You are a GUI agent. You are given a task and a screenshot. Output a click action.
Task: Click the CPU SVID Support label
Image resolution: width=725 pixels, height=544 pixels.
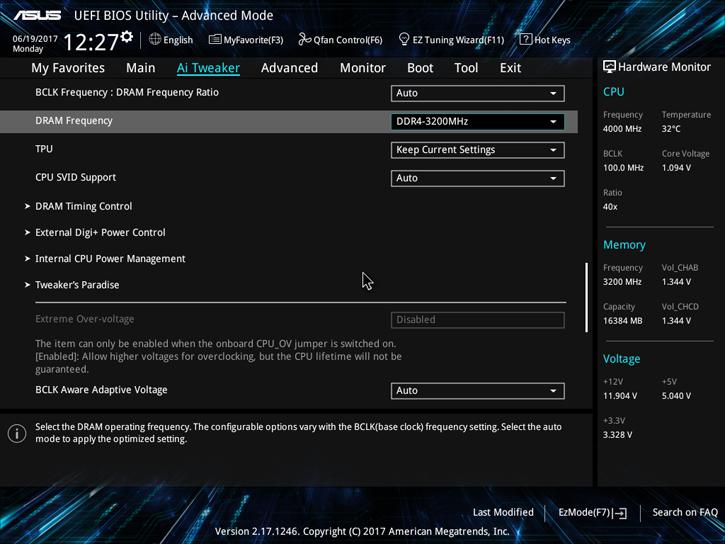(x=75, y=177)
